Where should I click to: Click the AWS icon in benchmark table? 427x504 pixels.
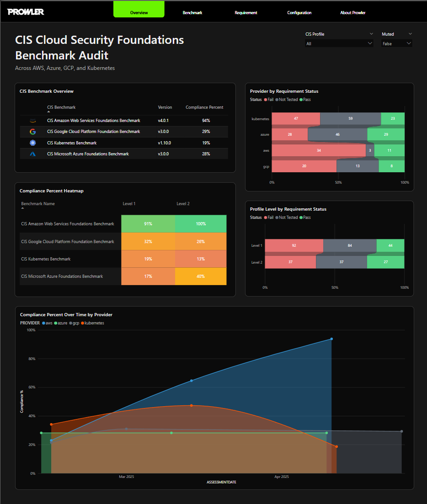pos(32,121)
